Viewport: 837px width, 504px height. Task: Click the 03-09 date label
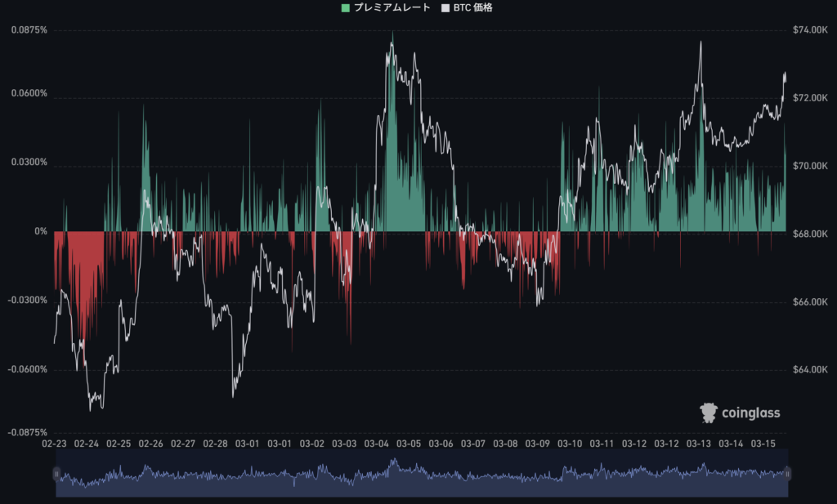point(538,444)
